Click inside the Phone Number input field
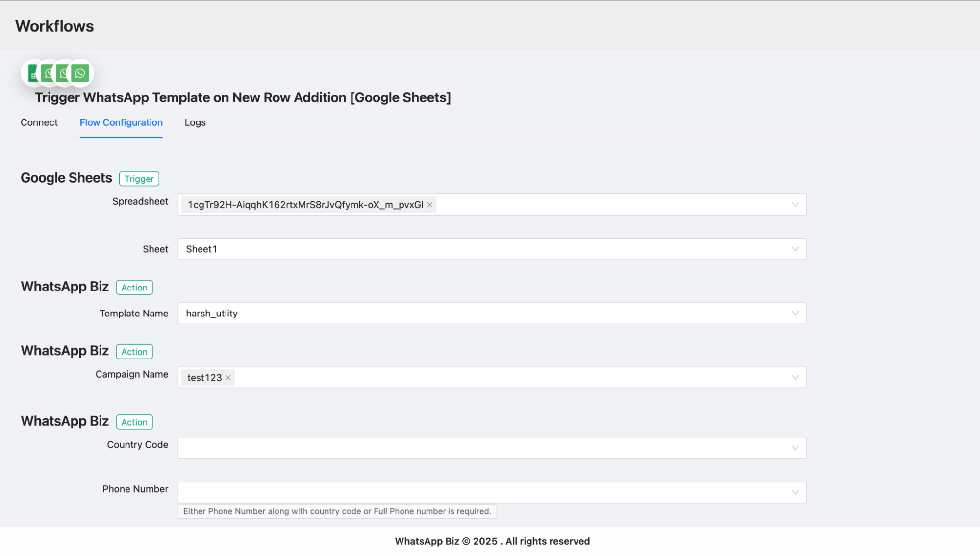980x556 pixels. point(480,492)
